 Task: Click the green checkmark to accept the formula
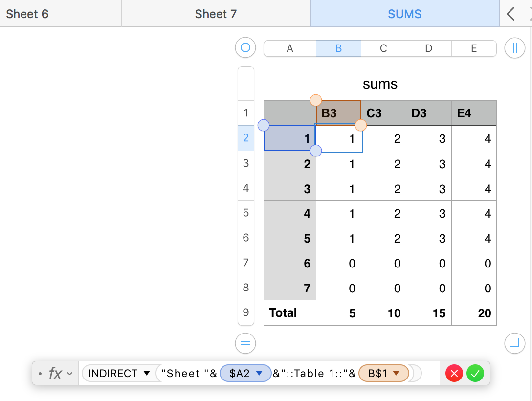(475, 374)
